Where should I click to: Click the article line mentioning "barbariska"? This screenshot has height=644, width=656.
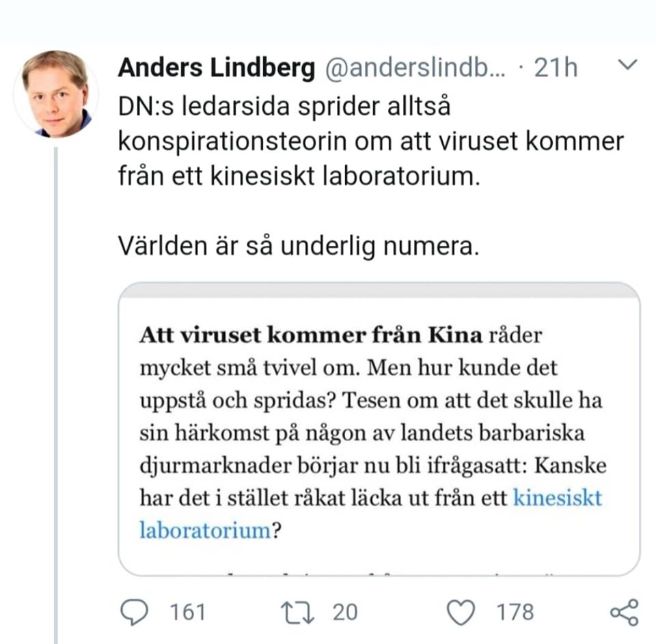(x=362, y=433)
